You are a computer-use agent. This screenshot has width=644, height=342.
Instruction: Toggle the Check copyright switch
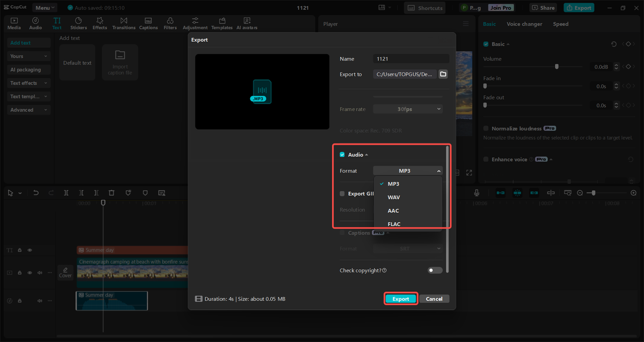point(435,270)
